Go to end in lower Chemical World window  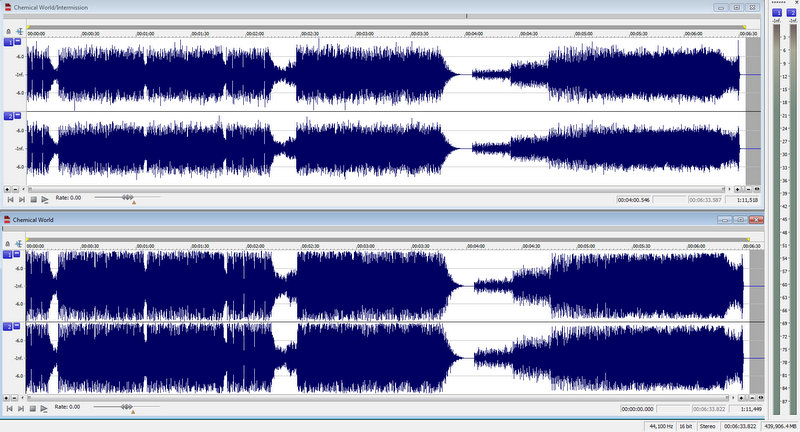pyautogui.click(x=20, y=409)
